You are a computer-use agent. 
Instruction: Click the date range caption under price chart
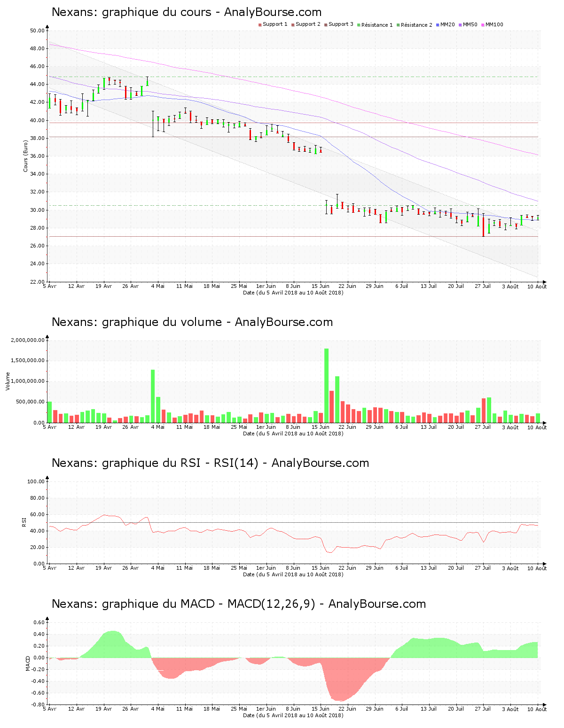coord(293,293)
